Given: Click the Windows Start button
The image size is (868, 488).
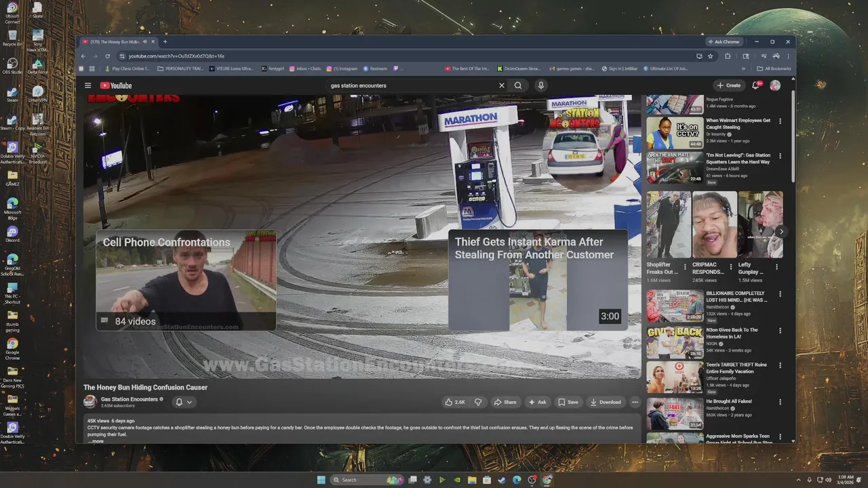Looking at the screenshot, I should [x=321, y=480].
